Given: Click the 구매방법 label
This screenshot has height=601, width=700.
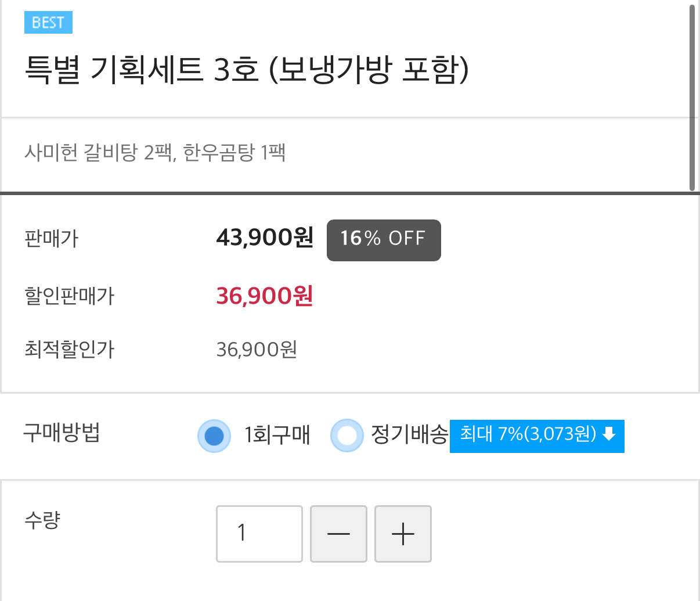Looking at the screenshot, I should click(x=62, y=433).
